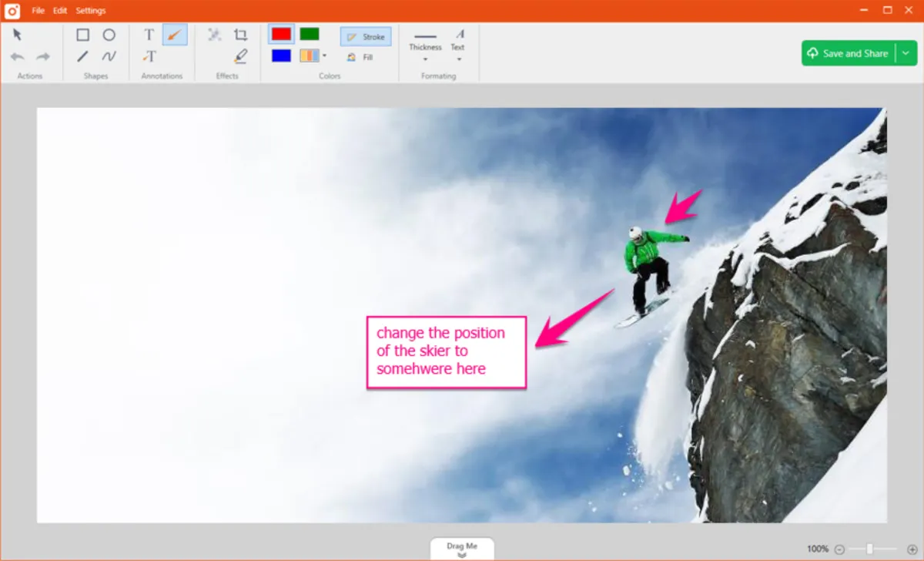Zoom in with the plus icon
This screenshot has width=924, height=561.
pyautogui.click(x=912, y=549)
